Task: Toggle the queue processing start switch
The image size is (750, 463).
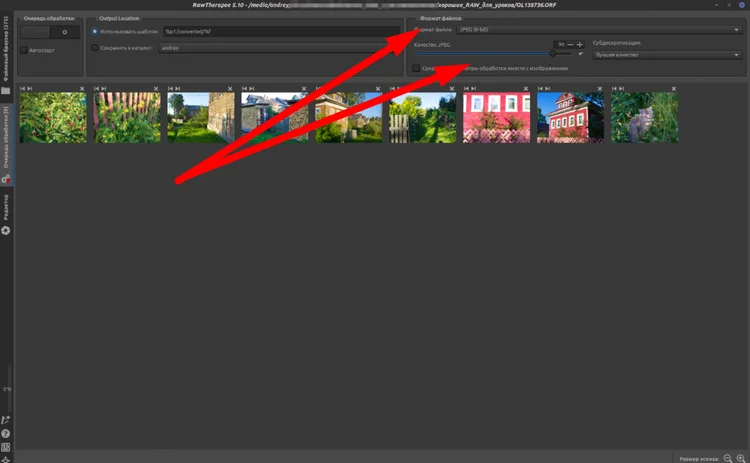Action: point(50,32)
